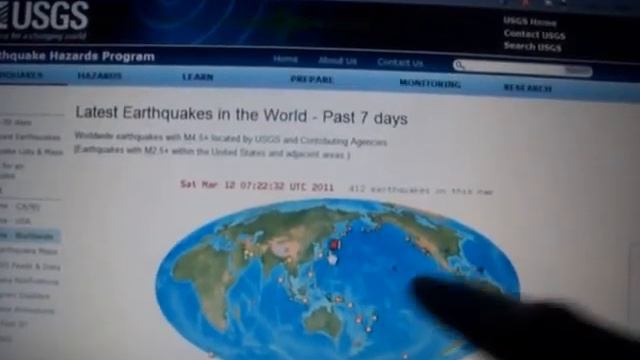Open the About Us page
640x360 pixels.
(338, 61)
